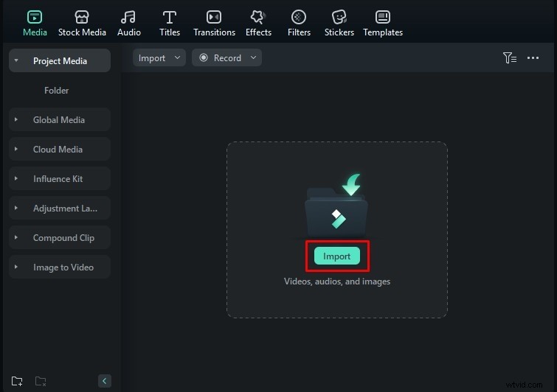Switch to the Templates tab
557x392 pixels.
383,23
